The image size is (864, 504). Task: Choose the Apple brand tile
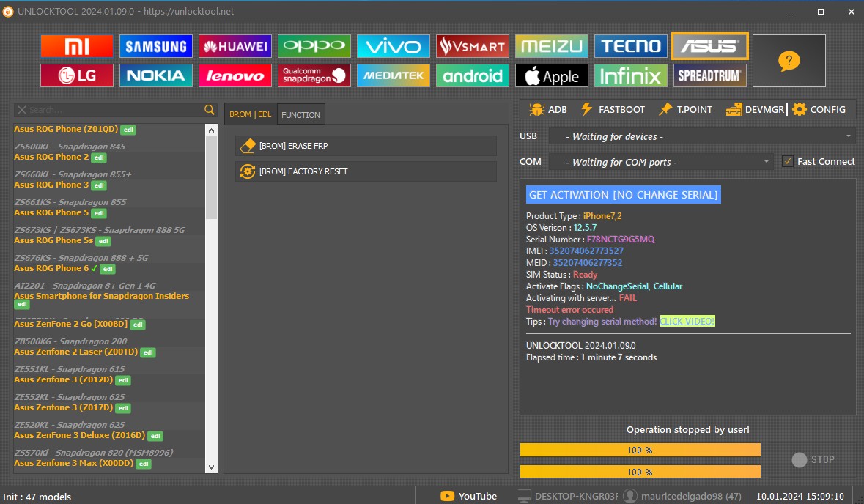tap(552, 75)
